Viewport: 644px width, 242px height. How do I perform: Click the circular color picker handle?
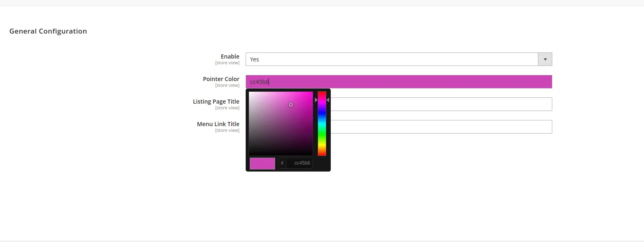tap(291, 105)
